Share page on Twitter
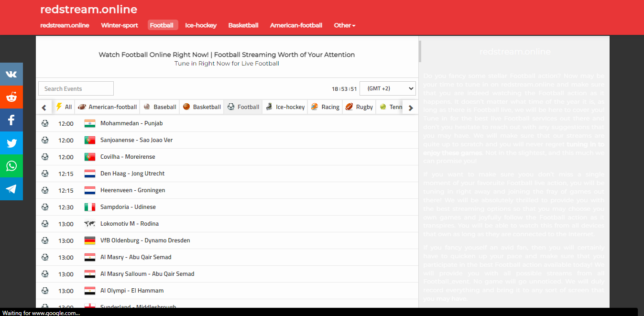 pos(11,143)
